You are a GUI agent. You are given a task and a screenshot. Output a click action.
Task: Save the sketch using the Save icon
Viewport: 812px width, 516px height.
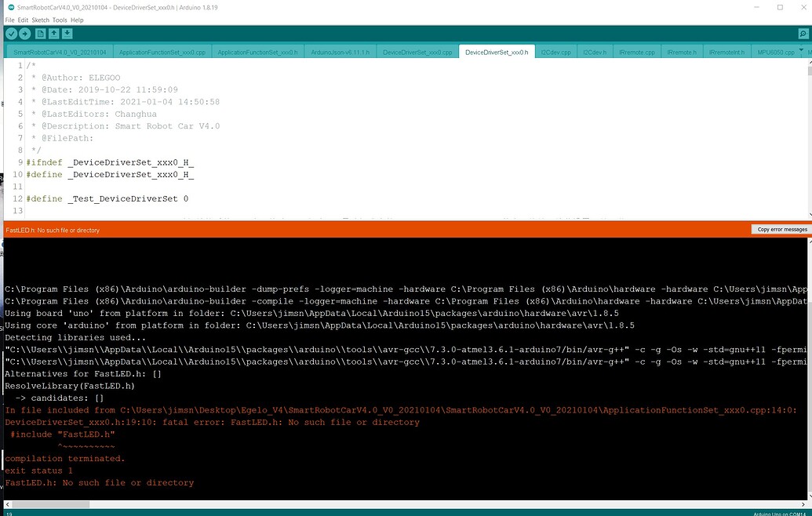[x=68, y=34]
